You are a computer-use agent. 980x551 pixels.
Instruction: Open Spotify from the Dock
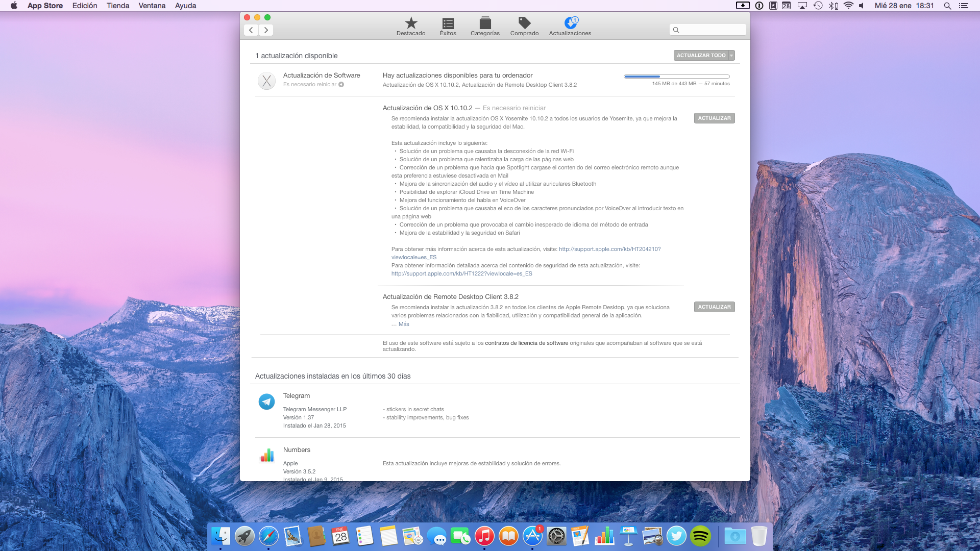[700, 536]
